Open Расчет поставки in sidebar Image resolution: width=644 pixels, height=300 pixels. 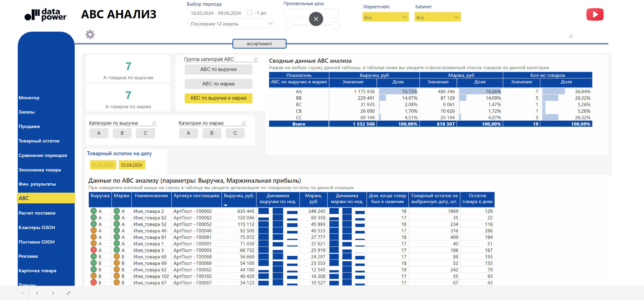pos(37,213)
